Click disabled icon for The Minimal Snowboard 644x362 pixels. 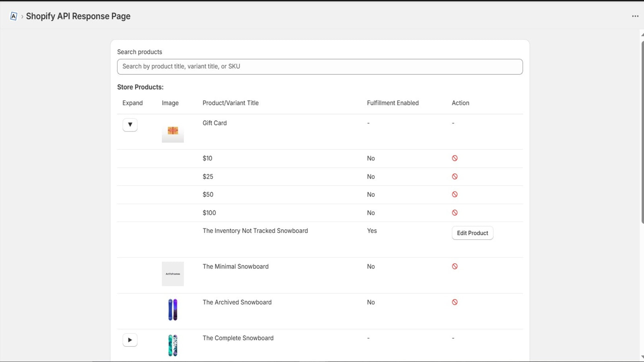coord(454,266)
